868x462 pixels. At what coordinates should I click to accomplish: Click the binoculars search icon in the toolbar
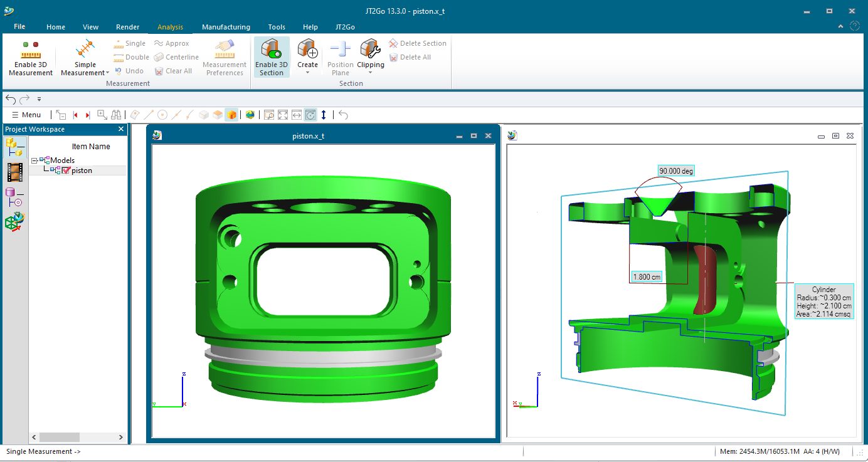(116, 115)
